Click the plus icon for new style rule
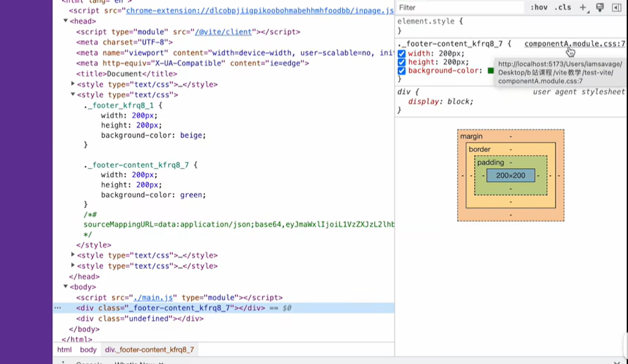Image resolution: width=628 pixels, height=364 pixels. pyautogui.click(x=583, y=8)
